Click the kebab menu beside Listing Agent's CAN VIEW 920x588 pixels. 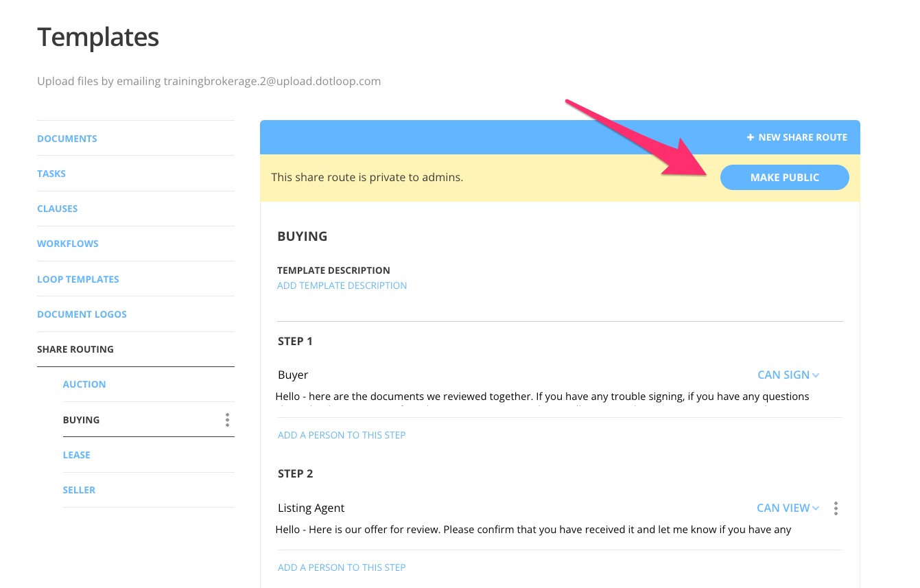pyautogui.click(x=836, y=508)
